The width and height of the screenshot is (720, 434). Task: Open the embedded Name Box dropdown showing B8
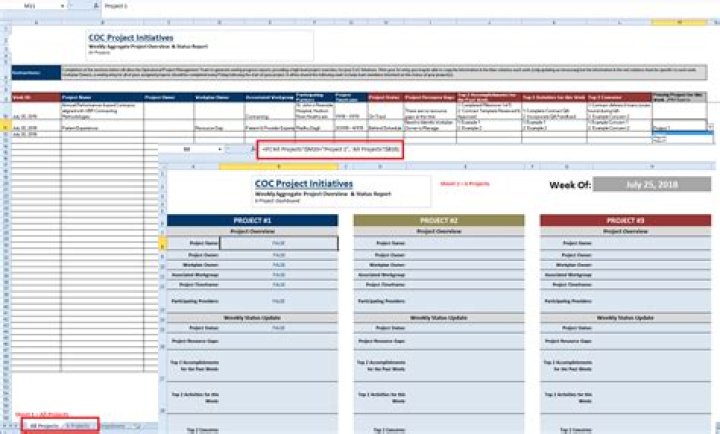tap(219, 149)
